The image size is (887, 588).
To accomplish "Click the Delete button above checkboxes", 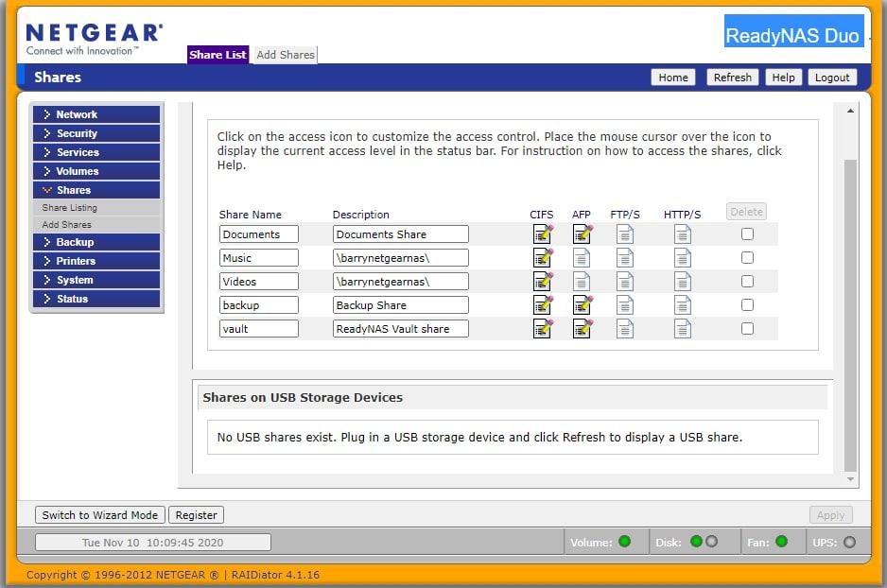I will click(747, 212).
